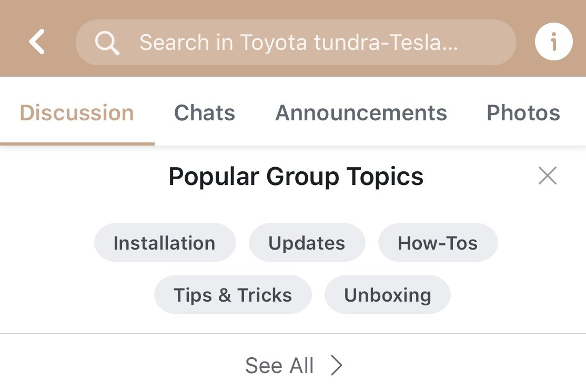Focus the 'Search in Toyota tundra-Tesla' field
Screen dimensions: 586x392
[296, 42]
